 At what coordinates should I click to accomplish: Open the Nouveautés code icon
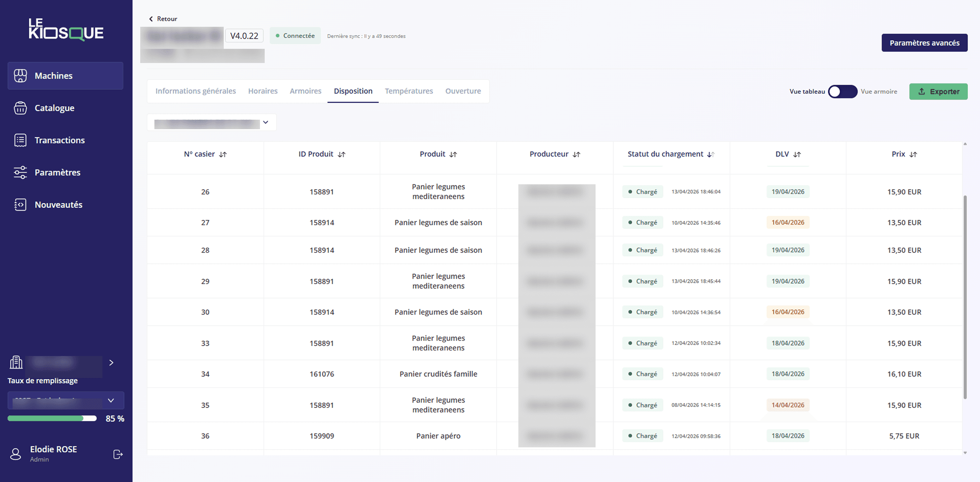pyautogui.click(x=20, y=205)
